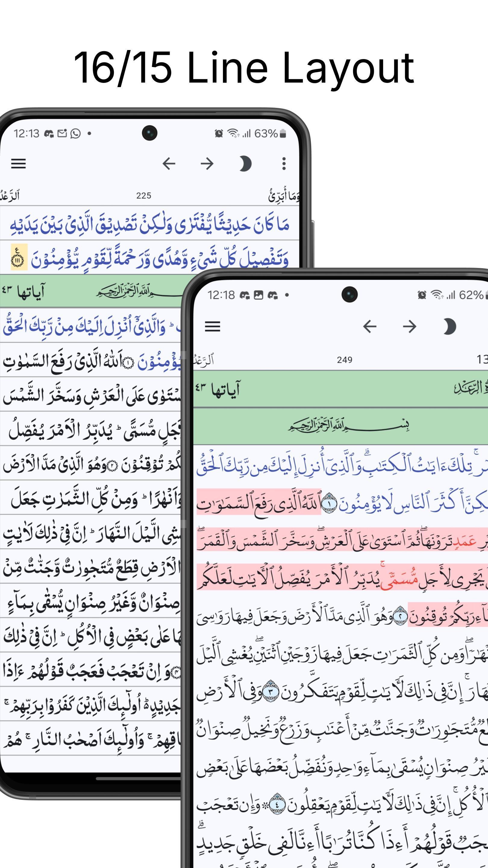Select page number 225 header
This screenshot has height=868, width=488.
point(143,196)
